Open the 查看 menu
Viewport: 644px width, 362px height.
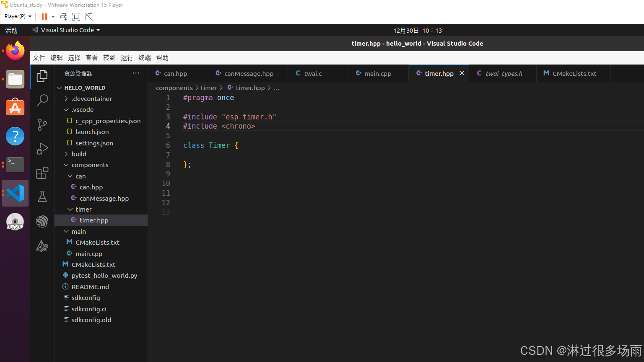pyautogui.click(x=92, y=58)
